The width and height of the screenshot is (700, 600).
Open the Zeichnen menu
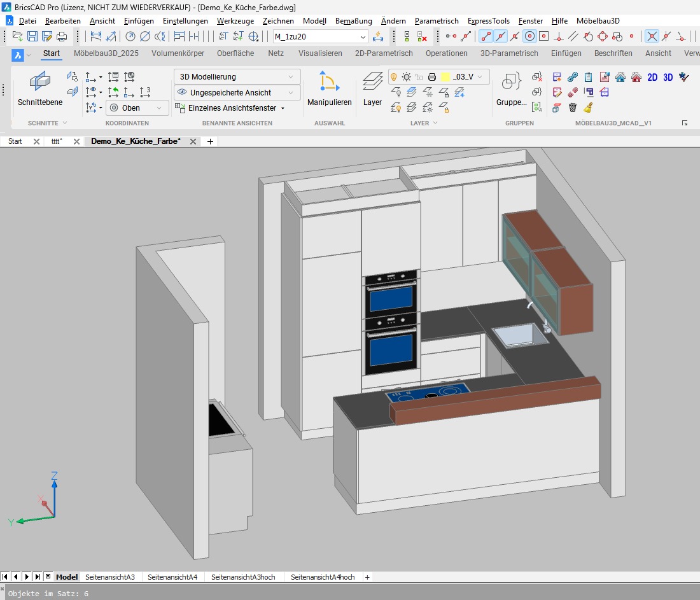(x=278, y=21)
